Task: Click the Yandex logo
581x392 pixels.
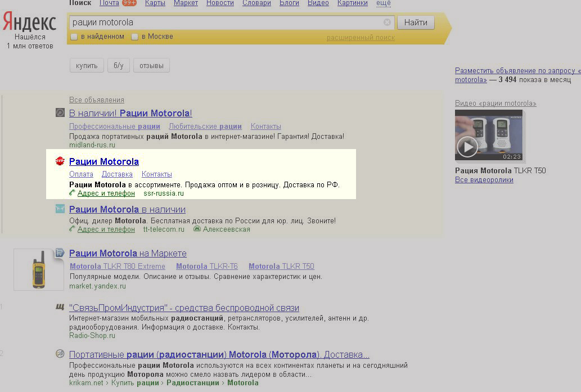Action: (x=29, y=22)
